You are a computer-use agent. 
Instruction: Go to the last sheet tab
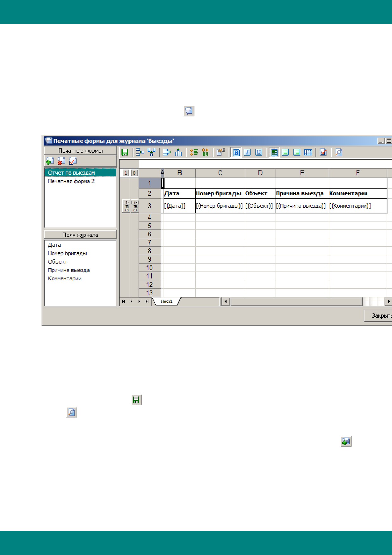pos(147,302)
